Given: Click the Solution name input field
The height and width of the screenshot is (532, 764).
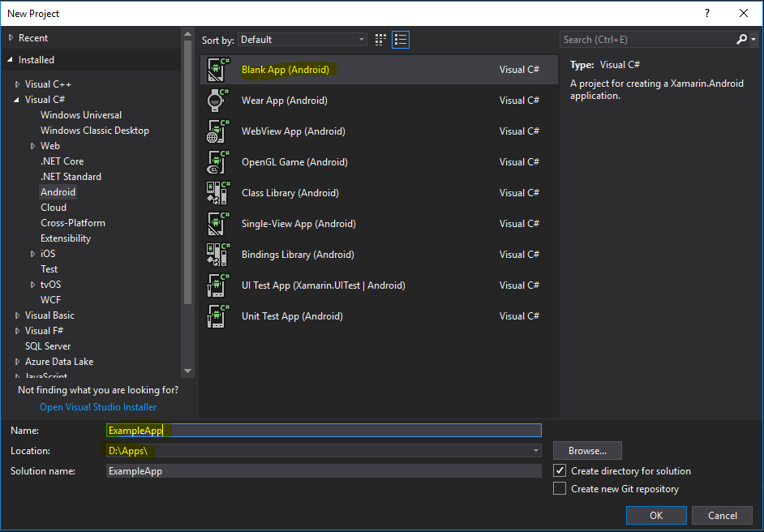Looking at the screenshot, I should 324,471.
